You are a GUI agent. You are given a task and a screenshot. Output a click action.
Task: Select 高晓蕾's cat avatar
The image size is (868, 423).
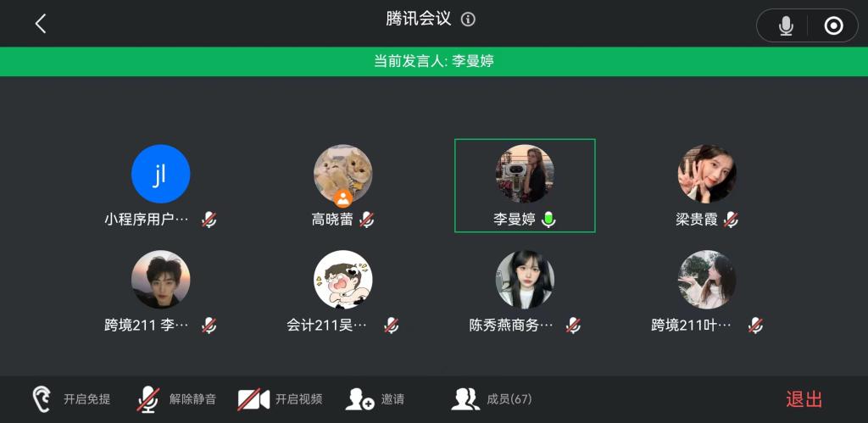tap(343, 174)
